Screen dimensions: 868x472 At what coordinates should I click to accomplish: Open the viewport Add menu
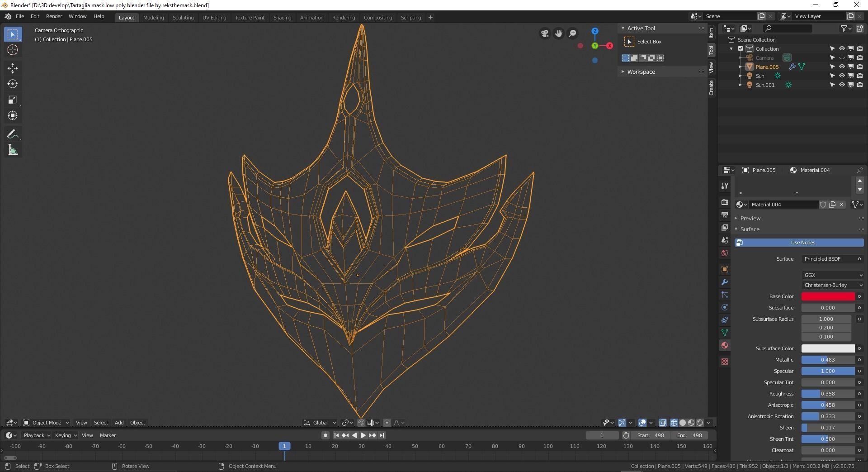coord(119,423)
